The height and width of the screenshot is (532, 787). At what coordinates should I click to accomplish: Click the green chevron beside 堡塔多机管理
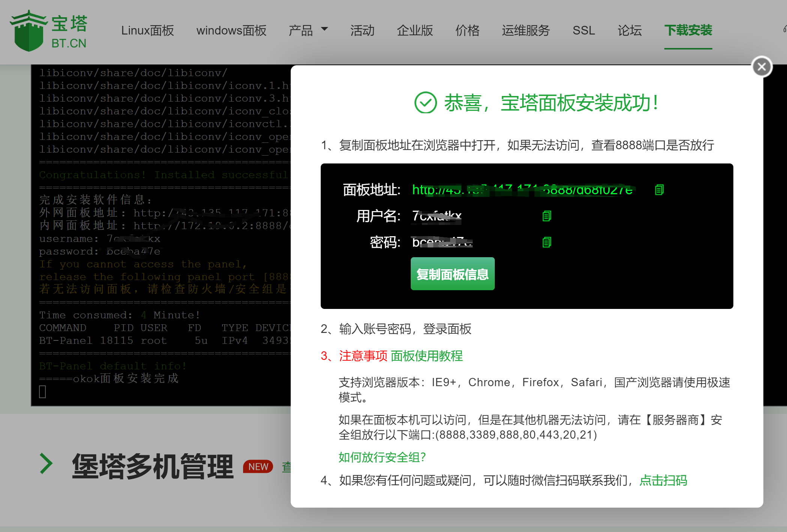click(x=47, y=464)
